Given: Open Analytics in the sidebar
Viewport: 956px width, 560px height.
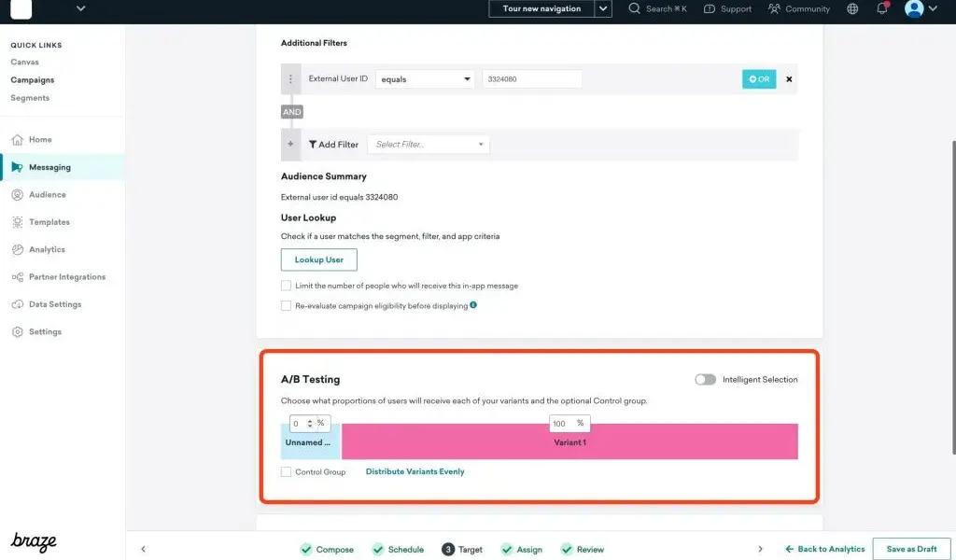Looking at the screenshot, I should tap(47, 249).
